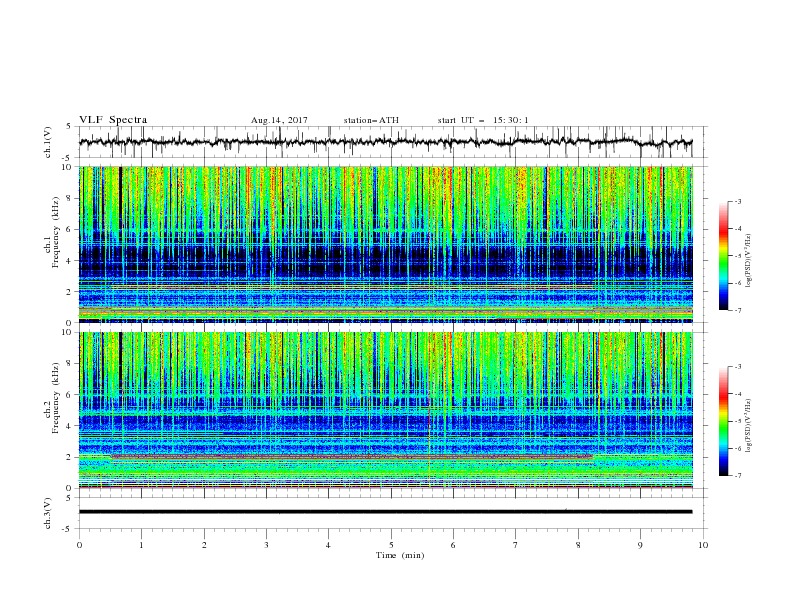Click the ch.1 spectrogram color bar
792x612 pixels.
pos(724,256)
